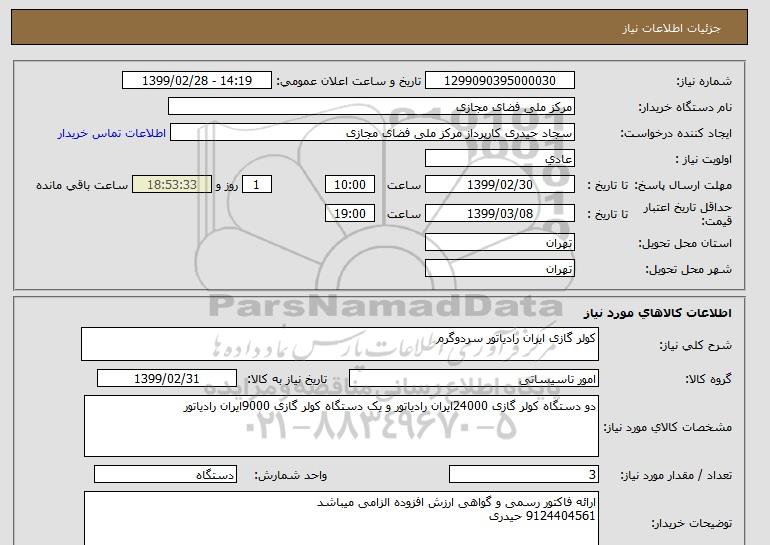The height and width of the screenshot is (545, 770).
Task: Click the buyer organization field مرکز ملی فضای مجازی
Action: pos(371,107)
